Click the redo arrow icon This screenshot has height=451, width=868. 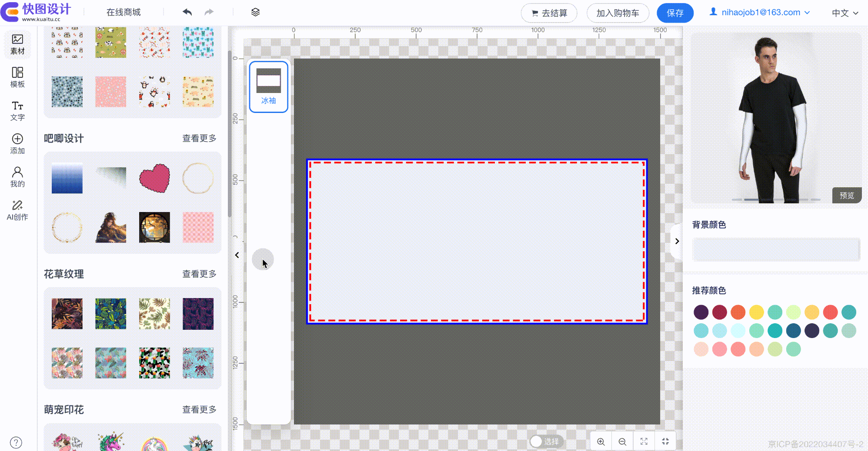click(209, 12)
